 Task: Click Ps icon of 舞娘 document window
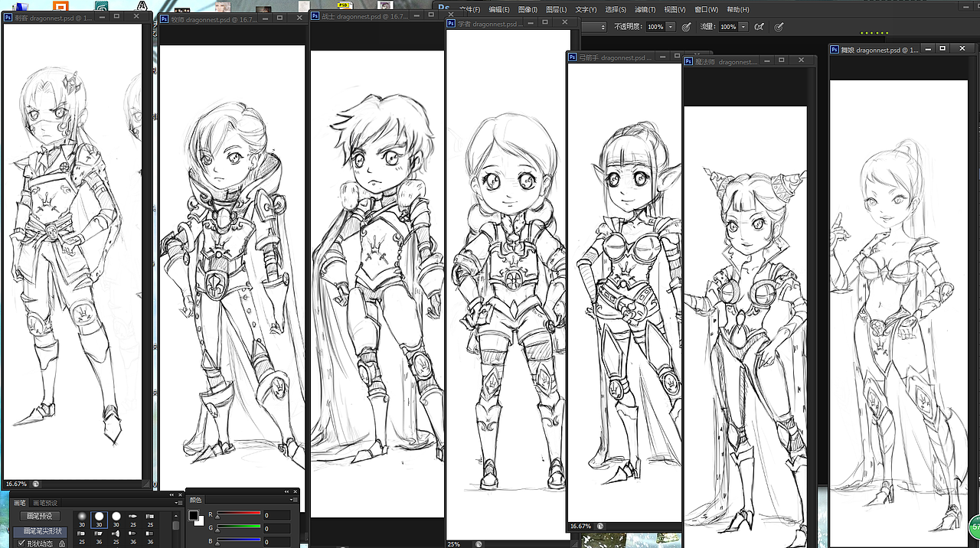(x=835, y=49)
